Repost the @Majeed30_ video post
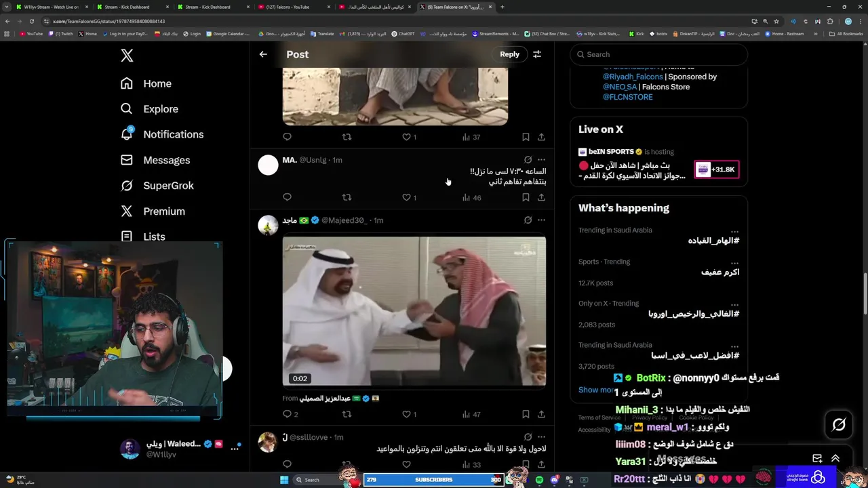This screenshot has height=488, width=868. coord(347,414)
